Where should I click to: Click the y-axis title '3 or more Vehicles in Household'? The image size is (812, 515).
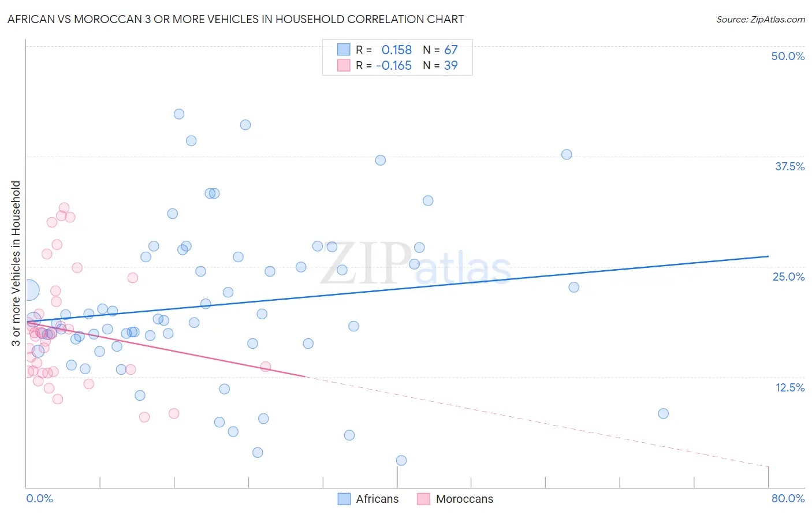16,263
